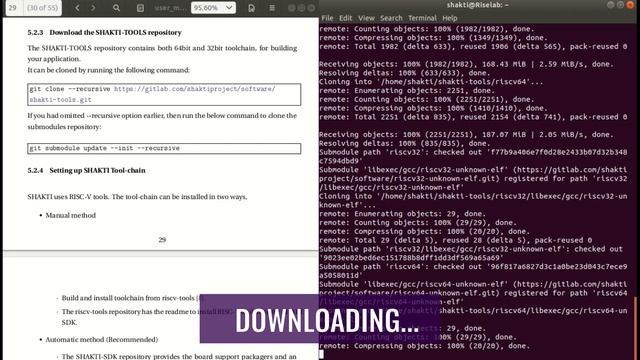Open the View menu in terminal
Viewport: 640px width, 360px height.
click(x=366, y=18)
